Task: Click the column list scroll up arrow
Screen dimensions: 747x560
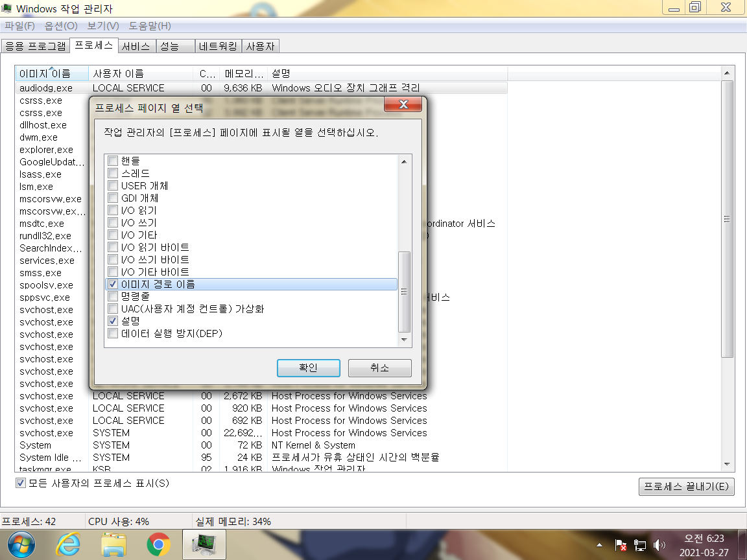Action: coord(404,162)
